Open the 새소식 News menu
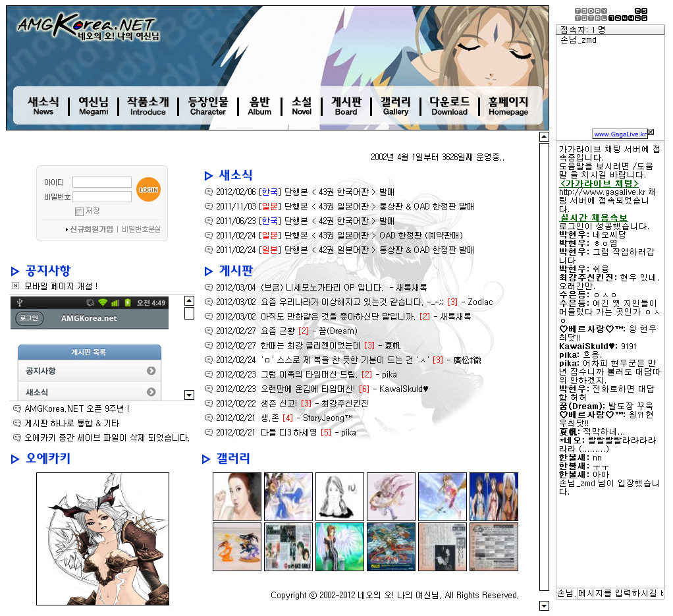Screen dimensions: 673x616 coord(43,105)
